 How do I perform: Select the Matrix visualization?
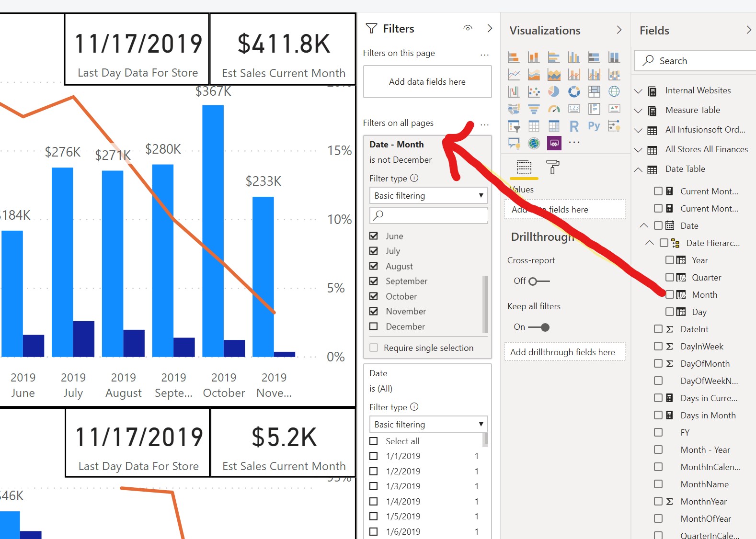554,126
